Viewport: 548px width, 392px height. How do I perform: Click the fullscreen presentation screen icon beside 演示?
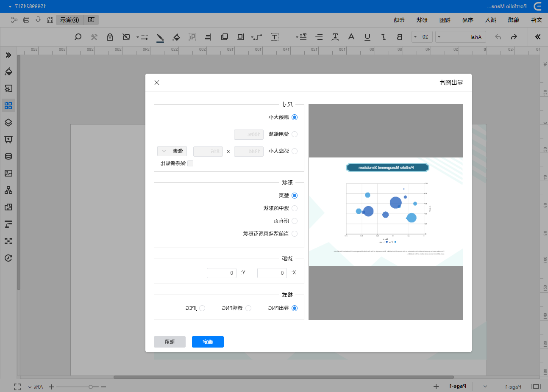tap(91, 20)
